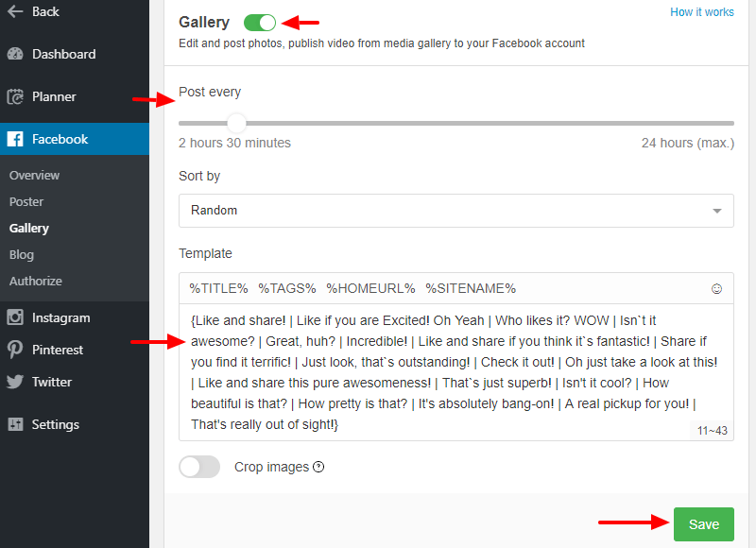Show the Crop images help tooltip
The width and height of the screenshot is (756, 548).
click(318, 467)
